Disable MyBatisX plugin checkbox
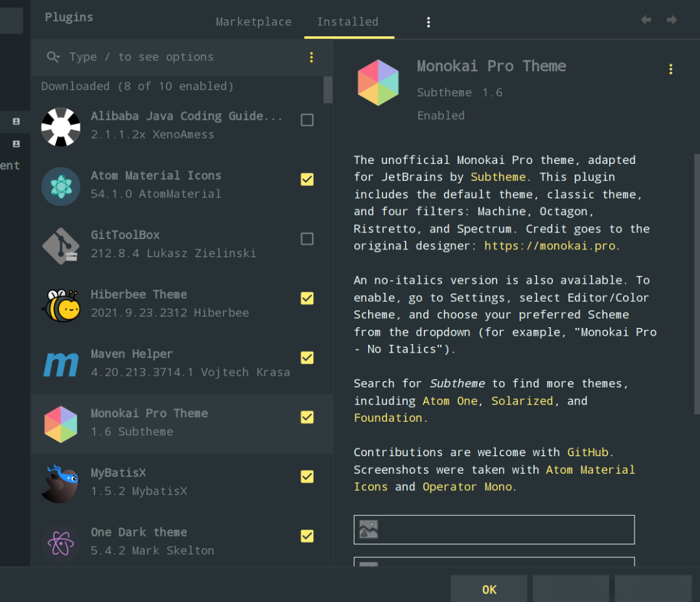Viewport: 700px width, 602px height. (307, 476)
